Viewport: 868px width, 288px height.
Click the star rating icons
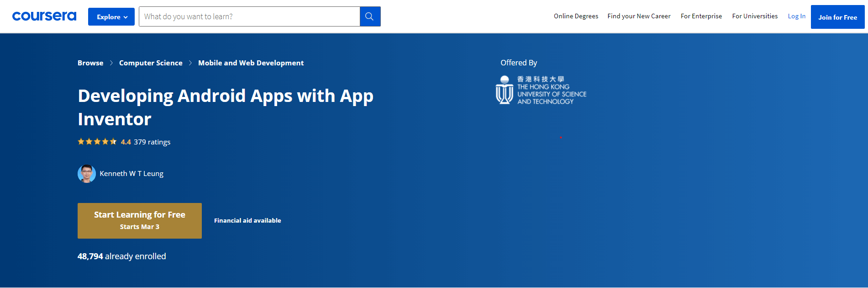pos(97,142)
